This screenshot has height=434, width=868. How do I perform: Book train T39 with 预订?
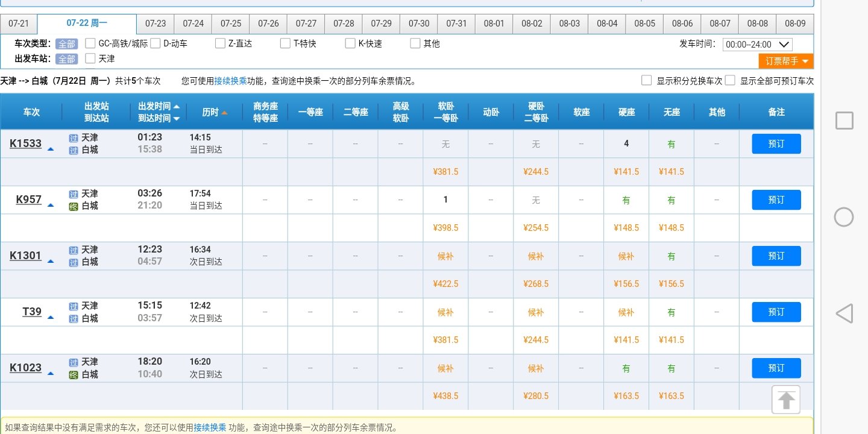coord(776,312)
